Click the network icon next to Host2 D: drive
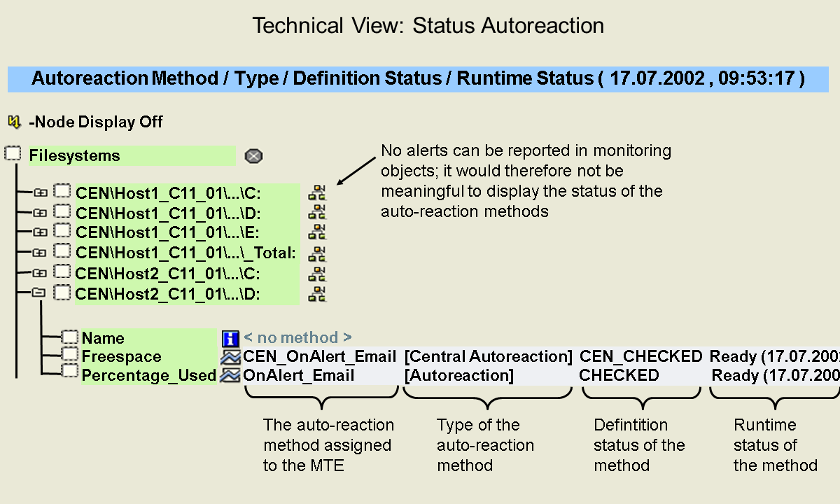 (318, 294)
